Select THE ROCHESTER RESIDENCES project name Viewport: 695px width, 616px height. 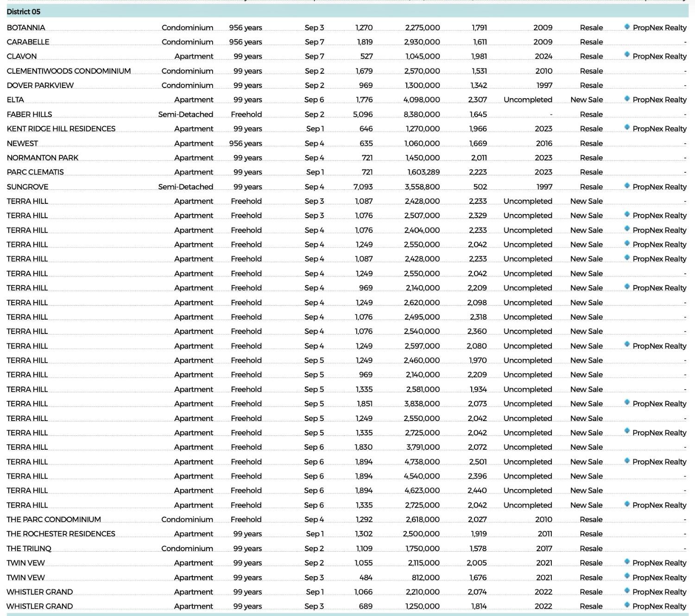(61, 534)
